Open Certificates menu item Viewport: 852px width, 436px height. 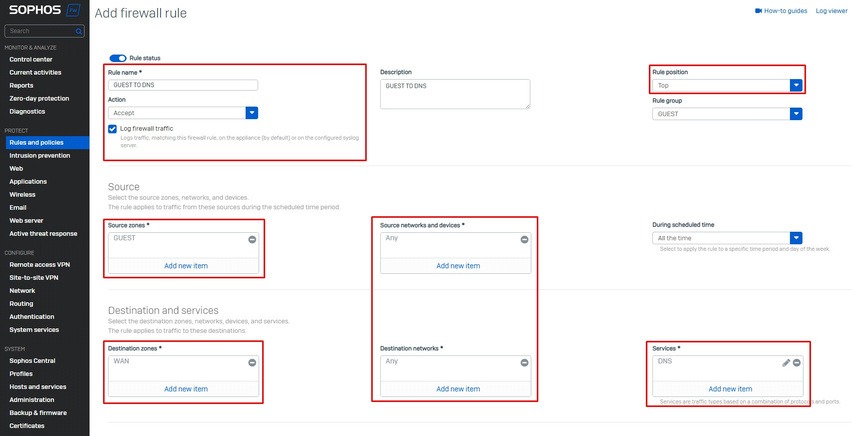(x=27, y=426)
